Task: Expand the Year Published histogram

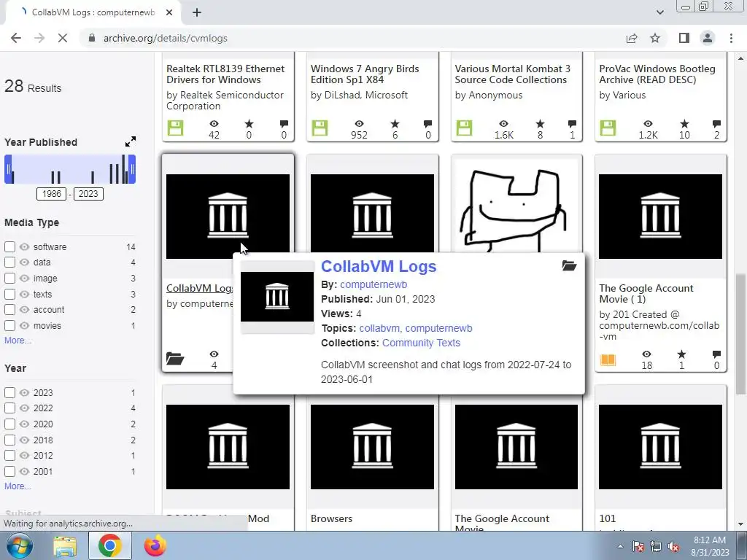Action: 130,141
